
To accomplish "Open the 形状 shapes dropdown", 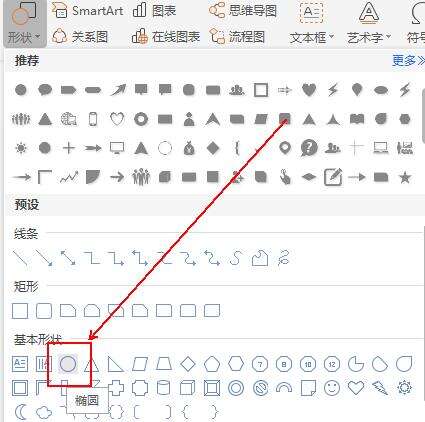I will tap(24, 24).
